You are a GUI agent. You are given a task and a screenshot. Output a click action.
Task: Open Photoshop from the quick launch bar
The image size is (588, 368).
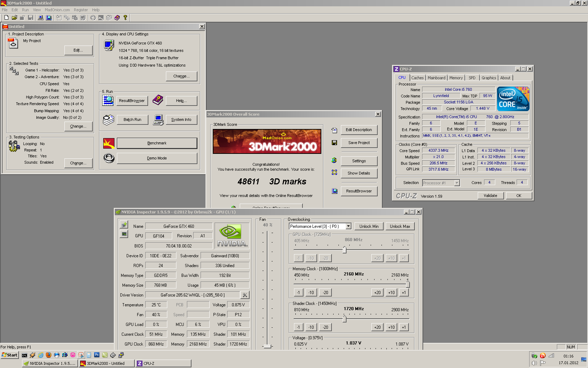(x=97, y=355)
